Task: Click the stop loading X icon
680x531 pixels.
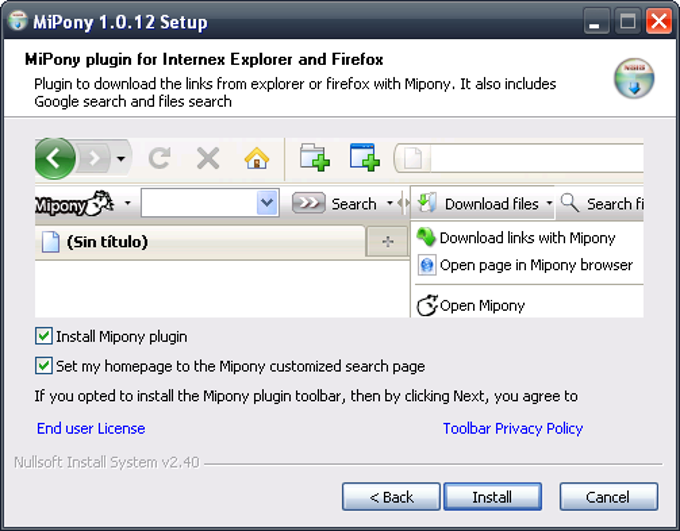Action: 208,158
